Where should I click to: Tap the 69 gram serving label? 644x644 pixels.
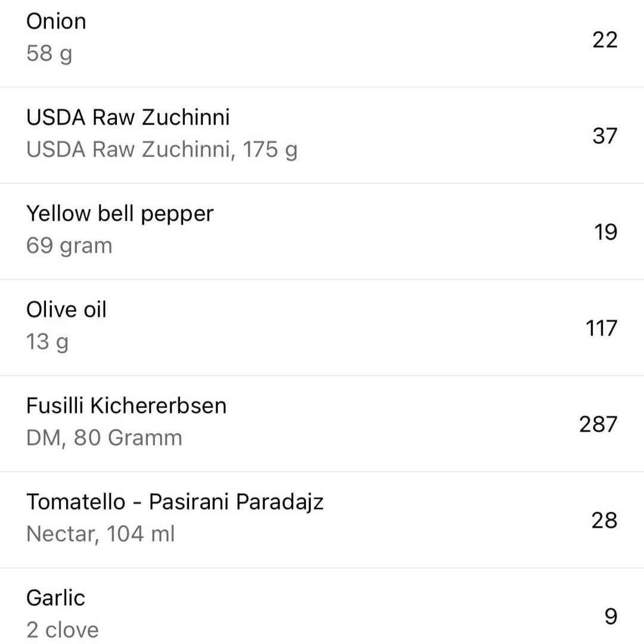pyautogui.click(x=69, y=246)
